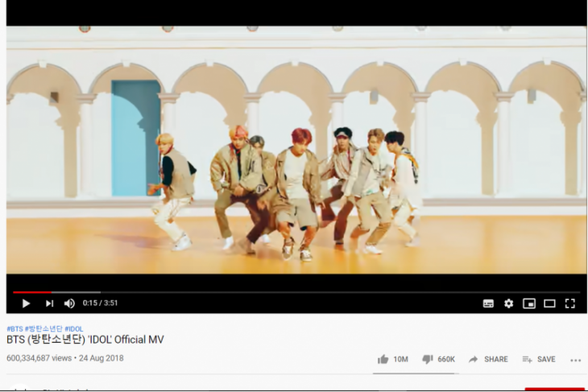Click the 0:15 / 3:51 time display

coord(100,303)
